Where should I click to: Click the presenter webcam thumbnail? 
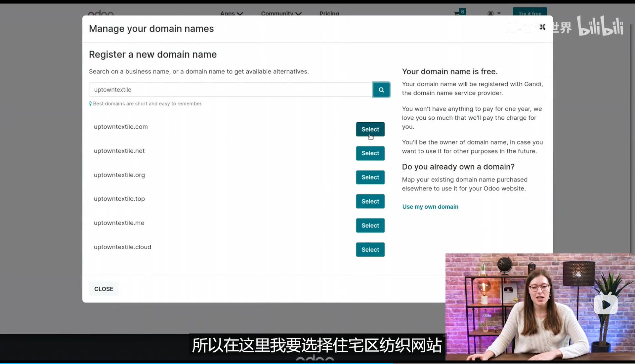[540, 307]
